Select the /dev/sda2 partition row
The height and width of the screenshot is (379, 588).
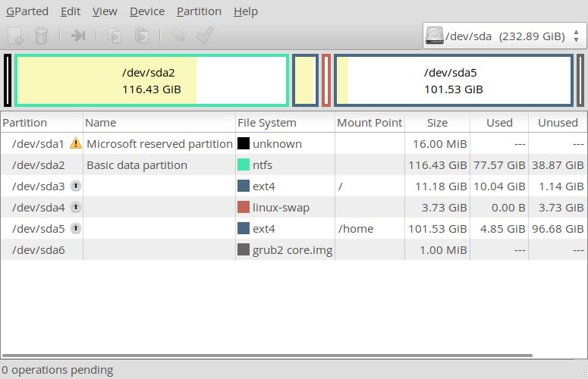pos(294,164)
